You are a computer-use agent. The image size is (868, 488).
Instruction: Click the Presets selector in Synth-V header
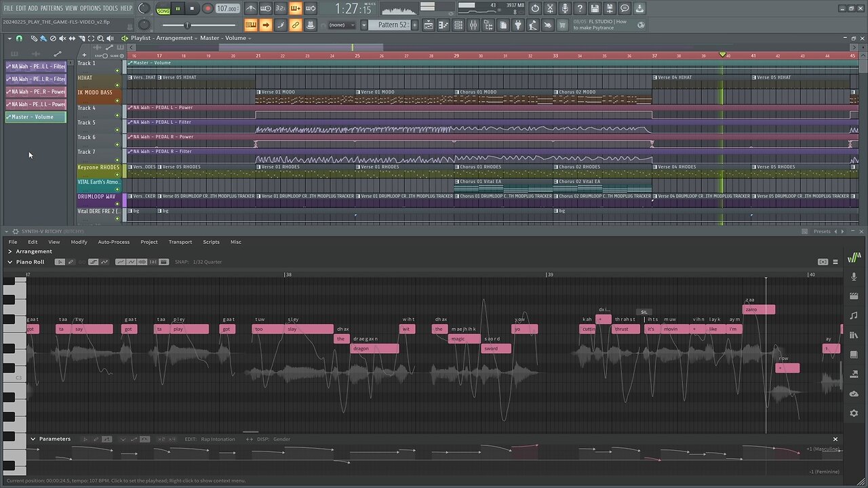tap(822, 232)
